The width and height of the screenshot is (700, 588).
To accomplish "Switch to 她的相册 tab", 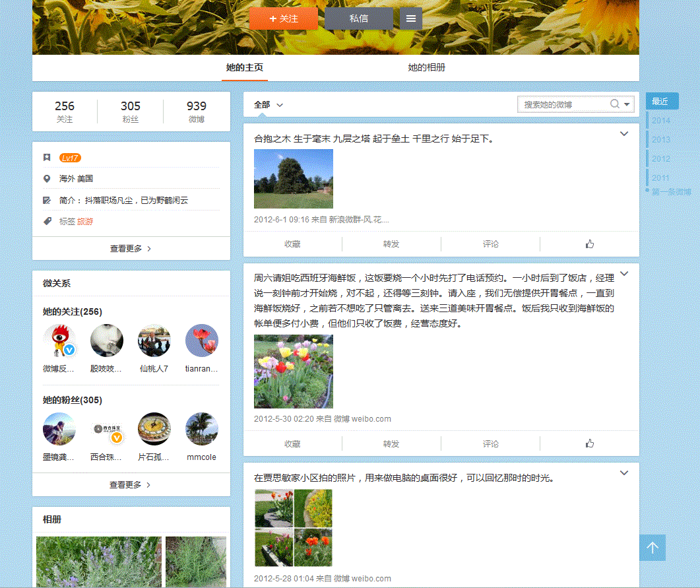I will tap(426, 67).
